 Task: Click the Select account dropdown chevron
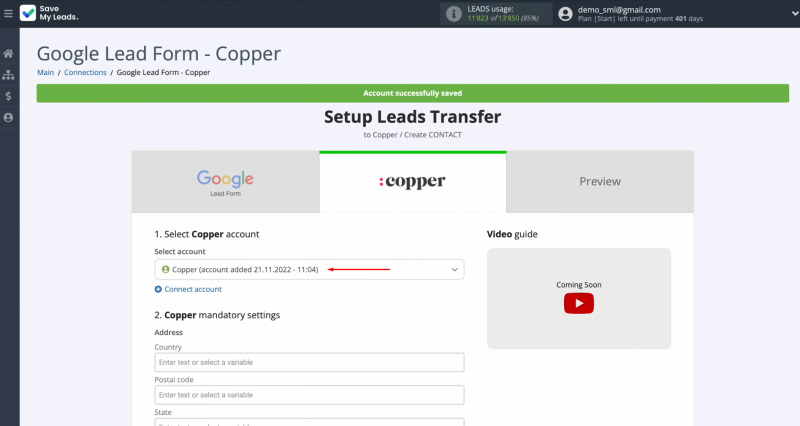(454, 269)
